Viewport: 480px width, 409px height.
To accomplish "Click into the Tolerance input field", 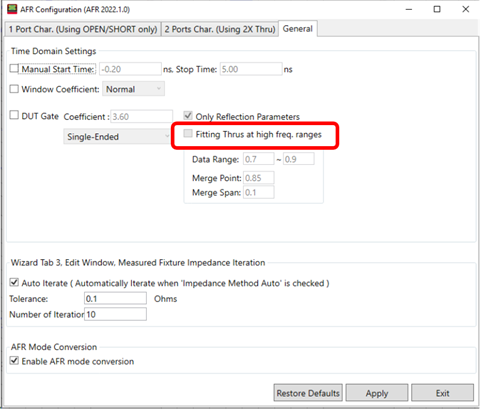I will click(x=115, y=298).
